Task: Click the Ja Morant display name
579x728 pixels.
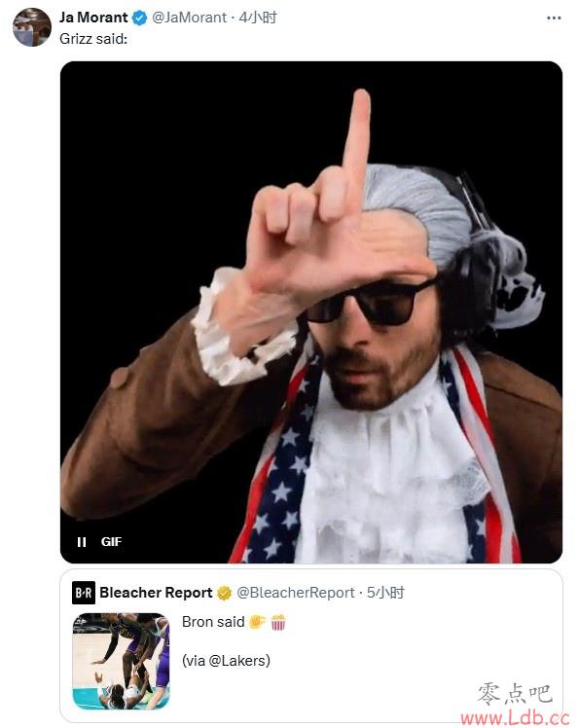Action: pyautogui.click(x=93, y=18)
